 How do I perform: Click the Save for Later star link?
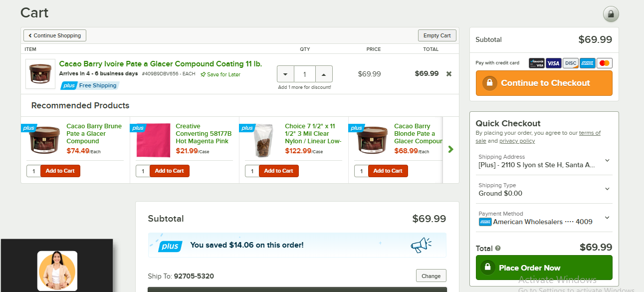click(220, 74)
